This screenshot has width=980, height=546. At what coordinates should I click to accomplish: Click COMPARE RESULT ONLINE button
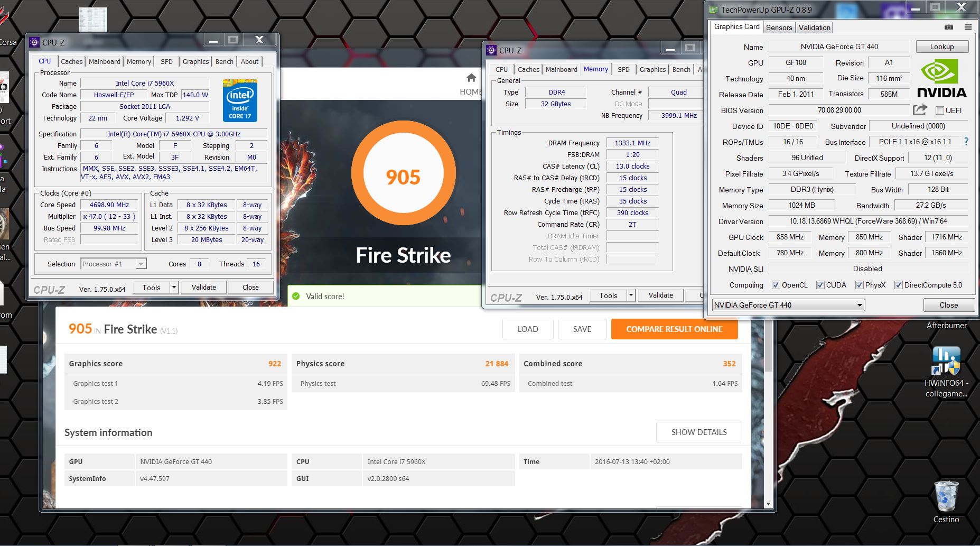[x=674, y=329]
